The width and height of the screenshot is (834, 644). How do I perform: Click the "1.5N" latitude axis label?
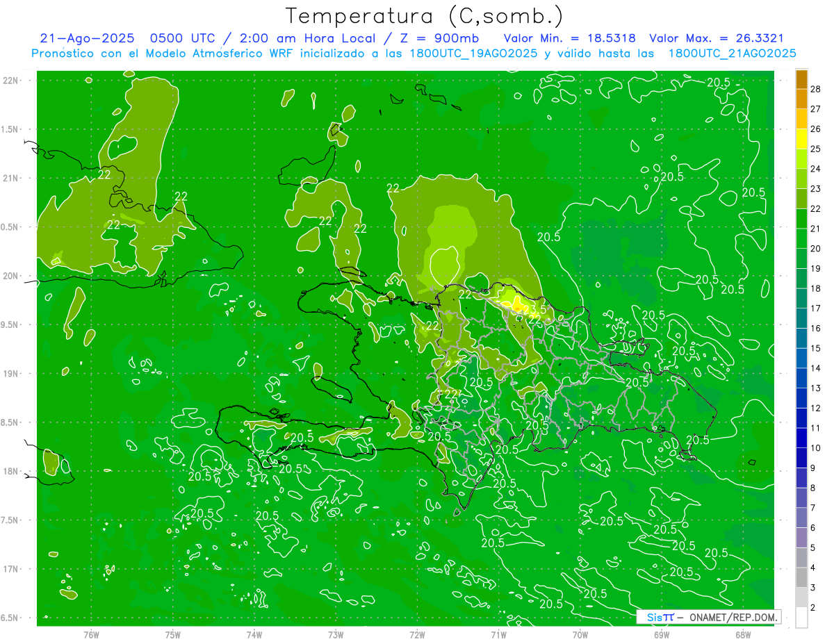click(10, 129)
